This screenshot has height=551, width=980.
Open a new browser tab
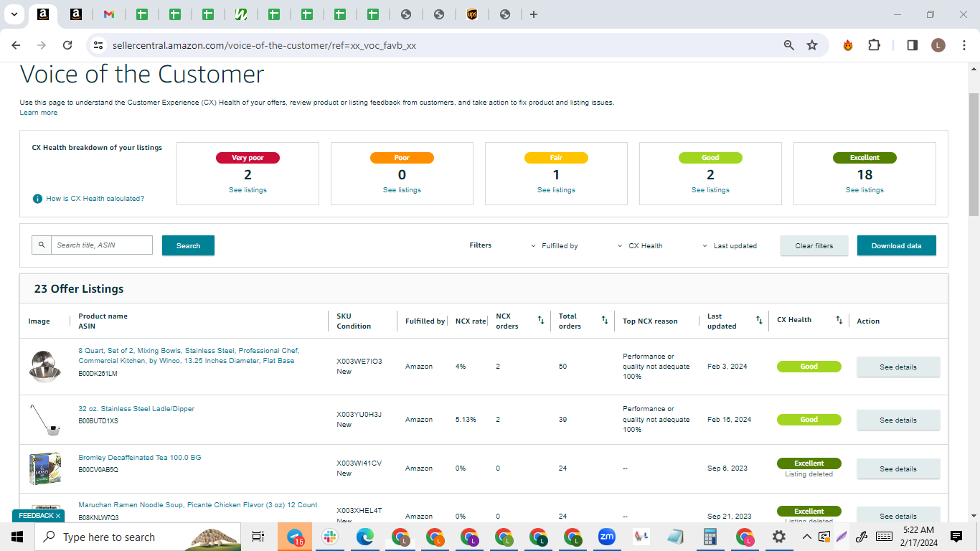tap(534, 14)
